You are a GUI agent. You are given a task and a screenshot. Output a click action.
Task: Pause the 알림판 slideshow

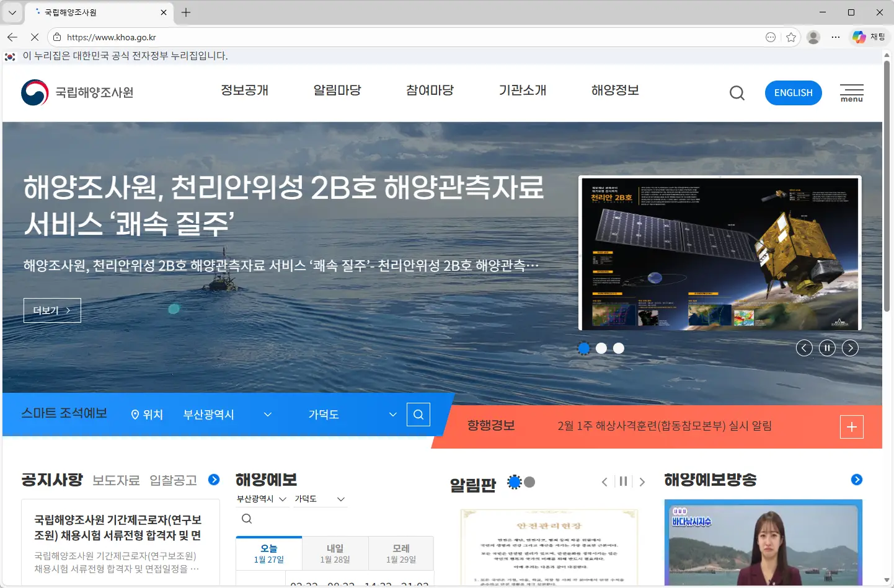(623, 481)
